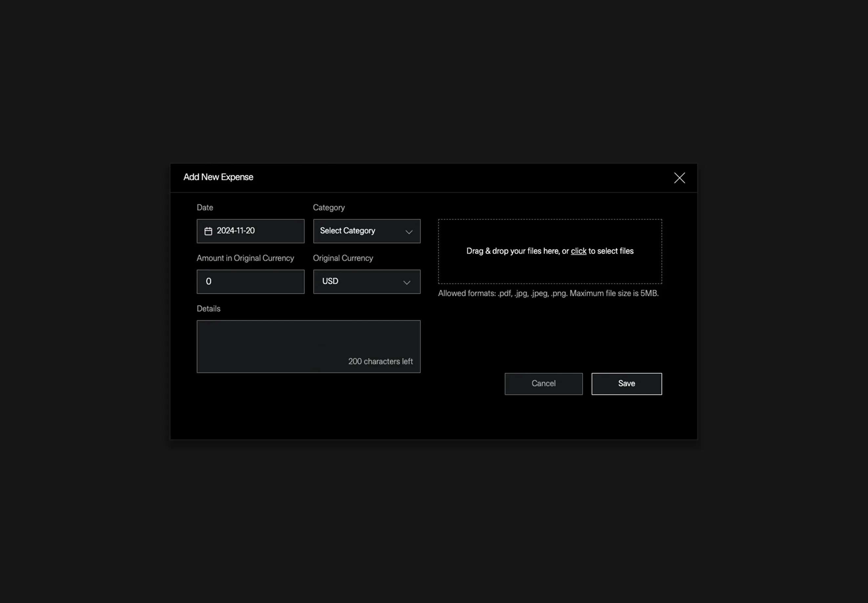Click the USD currency chevron arrow

tap(406, 282)
